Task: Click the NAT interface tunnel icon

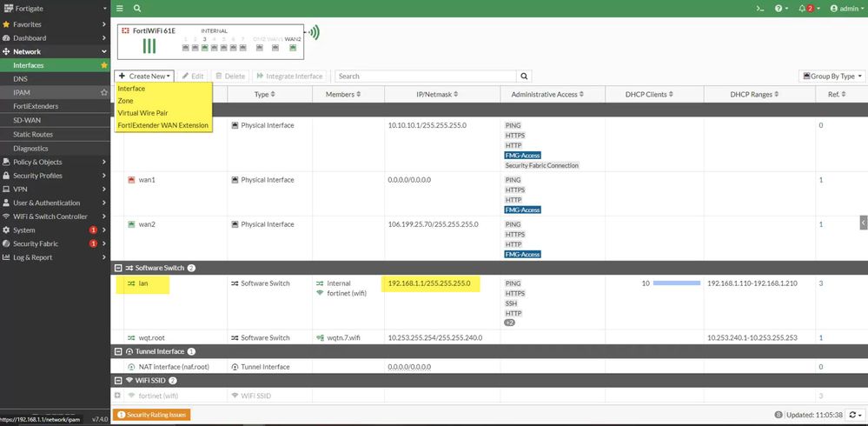Action: pyautogui.click(x=131, y=367)
